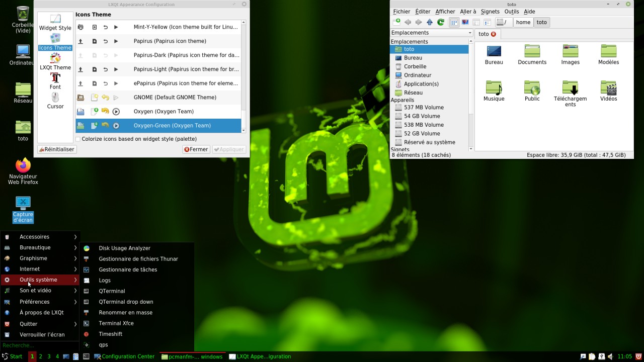Launch the terminal from the panel quick launcher
The width and height of the screenshot is (644, 362).
pos(86,356)
